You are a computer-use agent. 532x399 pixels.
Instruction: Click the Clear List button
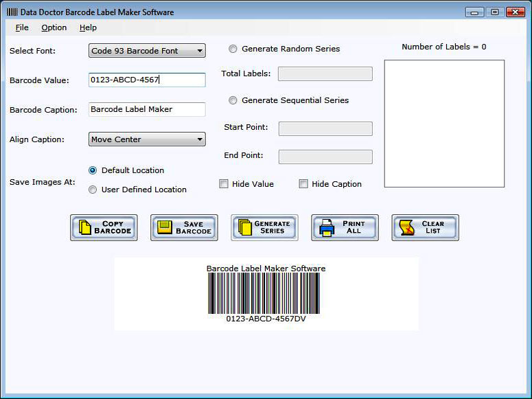[426, 227]
